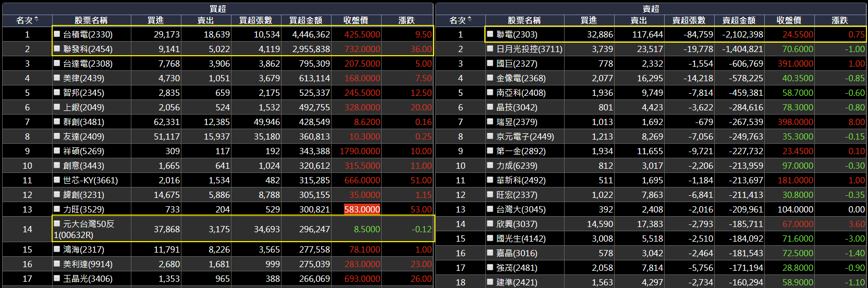Screen dimensions: 868x288
Task: Tick the checkbox for 台積電(2330)
Action: [x=57, y=34]
